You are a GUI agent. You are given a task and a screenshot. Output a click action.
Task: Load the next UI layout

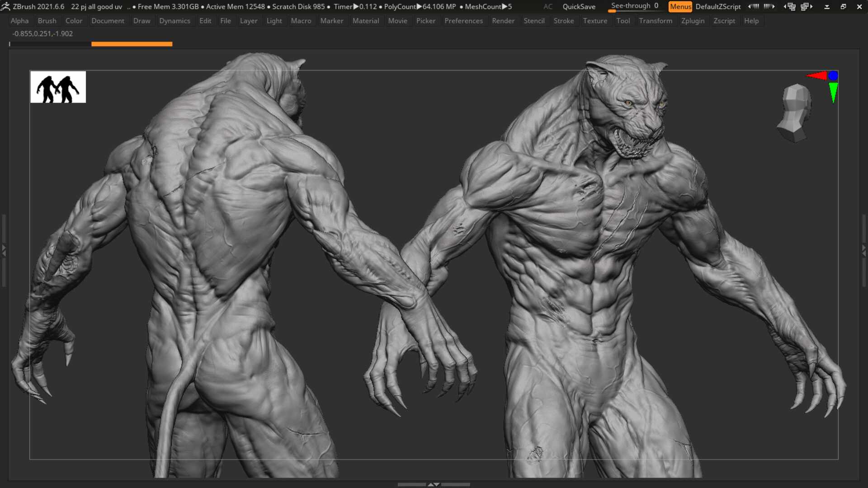pos(807,6)
